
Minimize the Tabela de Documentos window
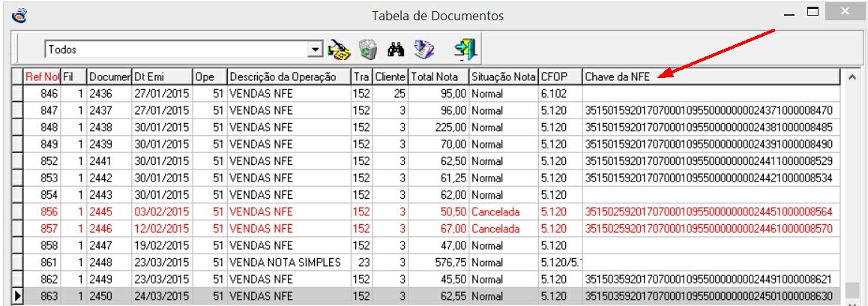click(790, 13)
